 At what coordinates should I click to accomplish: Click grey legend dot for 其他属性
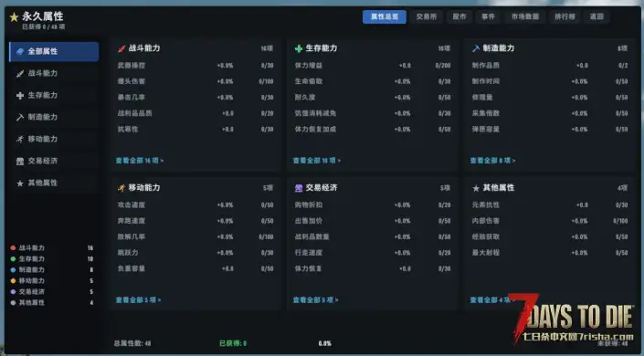pos(13,303)
